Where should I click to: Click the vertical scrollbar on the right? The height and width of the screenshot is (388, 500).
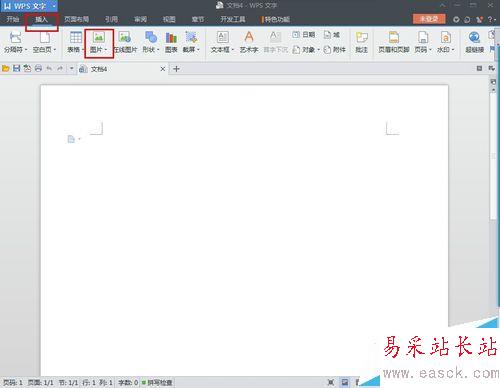493,157
